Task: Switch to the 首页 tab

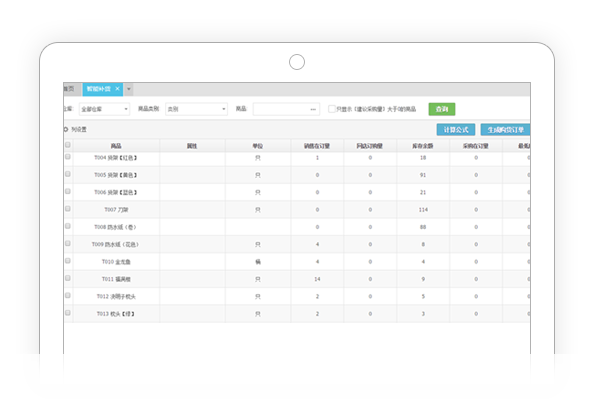Action: [70, 89]
